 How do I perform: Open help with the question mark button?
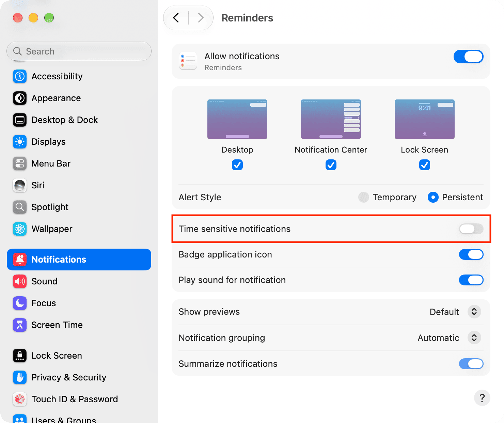482,398
